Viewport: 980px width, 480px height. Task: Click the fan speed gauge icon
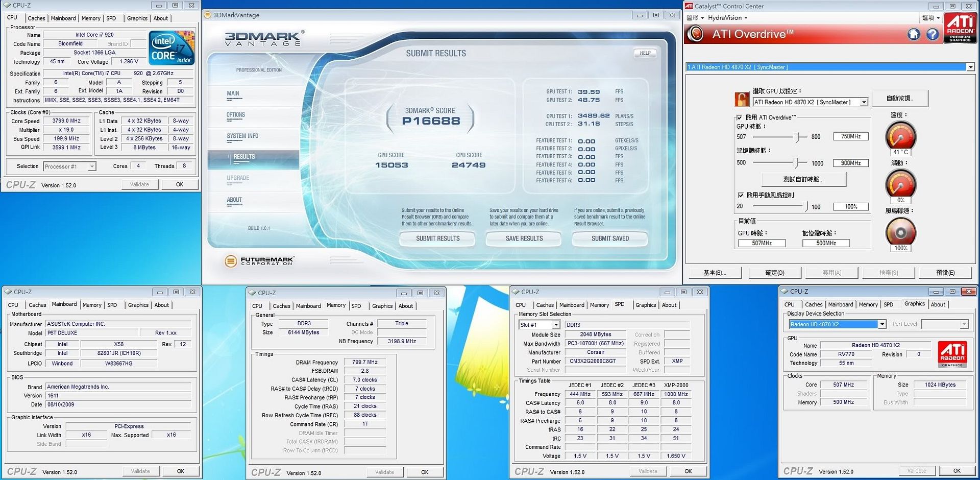coord(900,232)
